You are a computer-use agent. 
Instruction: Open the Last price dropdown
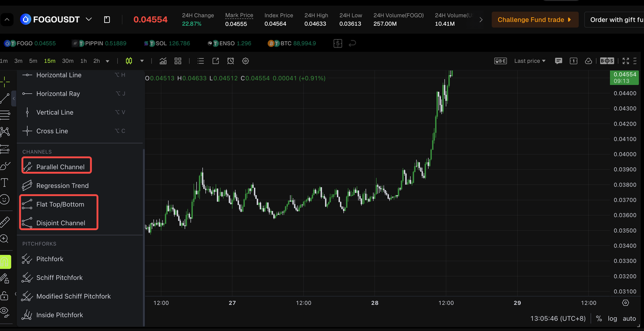click(530, 61)
